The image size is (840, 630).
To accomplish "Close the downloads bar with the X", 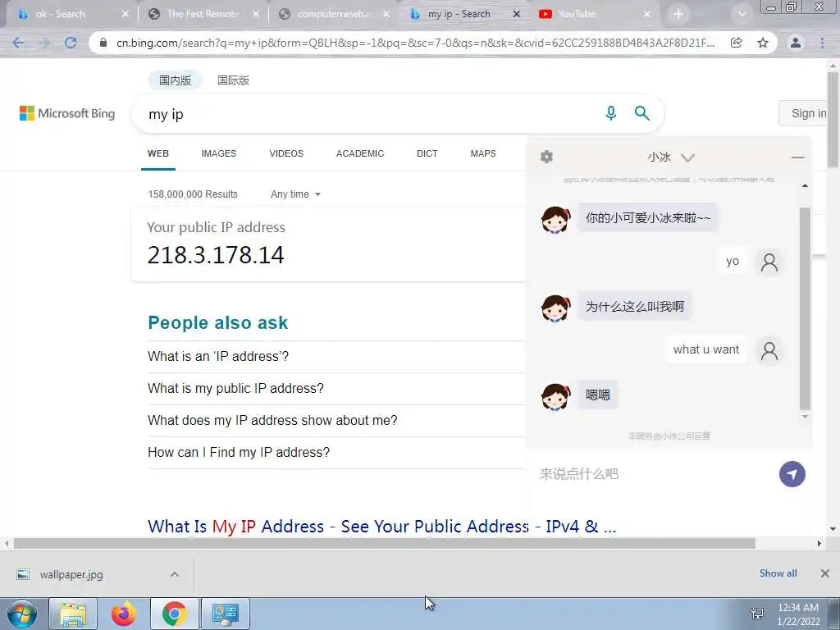I will (825, 573).
